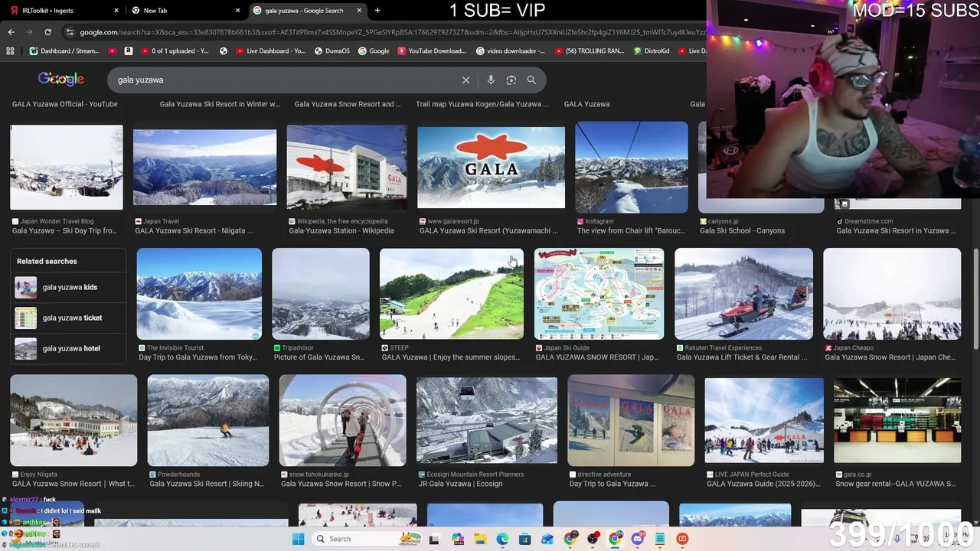Screen dimensions: 980x551
Task: View site information next to the URL
Action: coord(70,32)
